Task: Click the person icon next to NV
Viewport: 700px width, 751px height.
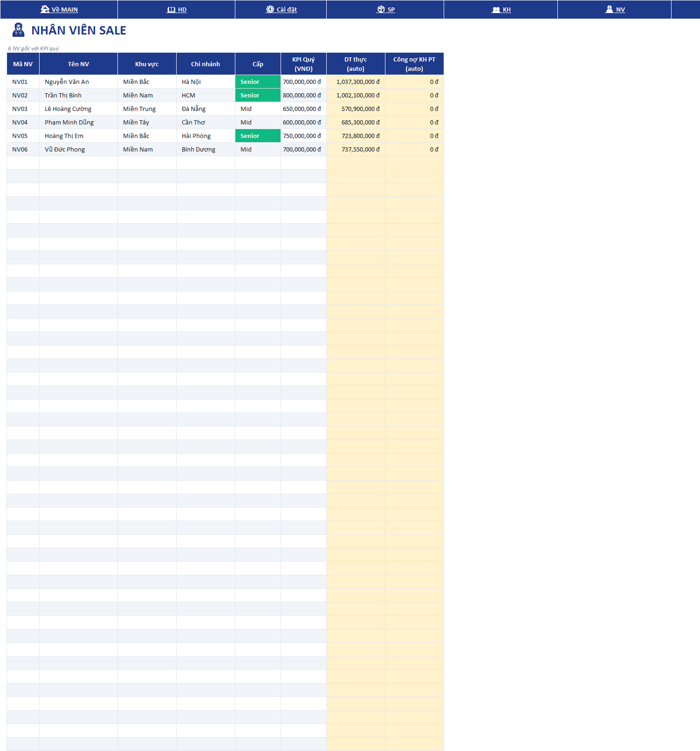Action: pos(609,9)
